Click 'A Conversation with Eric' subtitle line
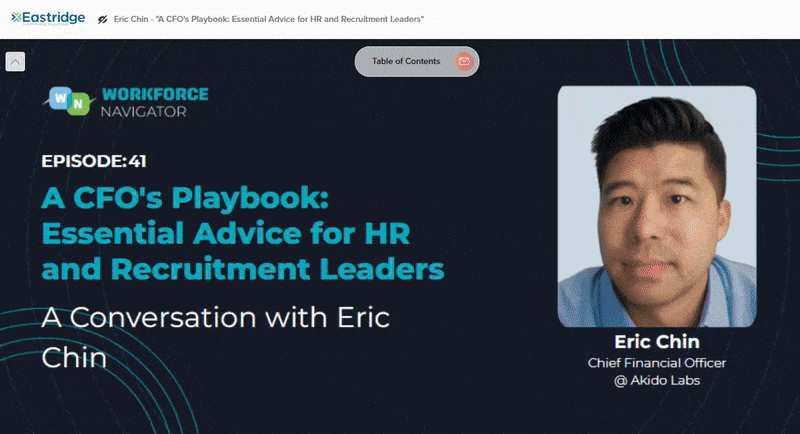This screenshot has width=800, height=434. (x=215, y=318)
